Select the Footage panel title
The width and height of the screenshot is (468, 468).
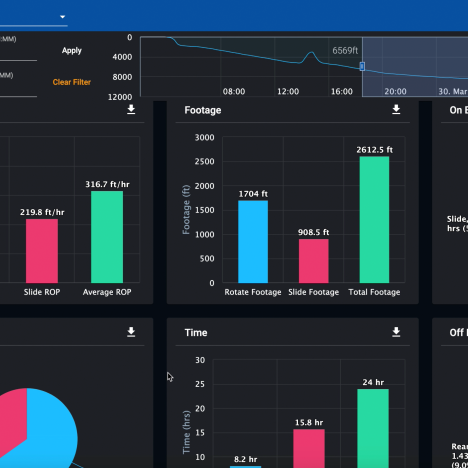203,110
